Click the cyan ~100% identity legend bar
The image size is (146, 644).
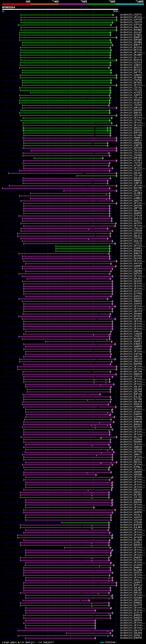pyautogui.click(x=130, y=4)
